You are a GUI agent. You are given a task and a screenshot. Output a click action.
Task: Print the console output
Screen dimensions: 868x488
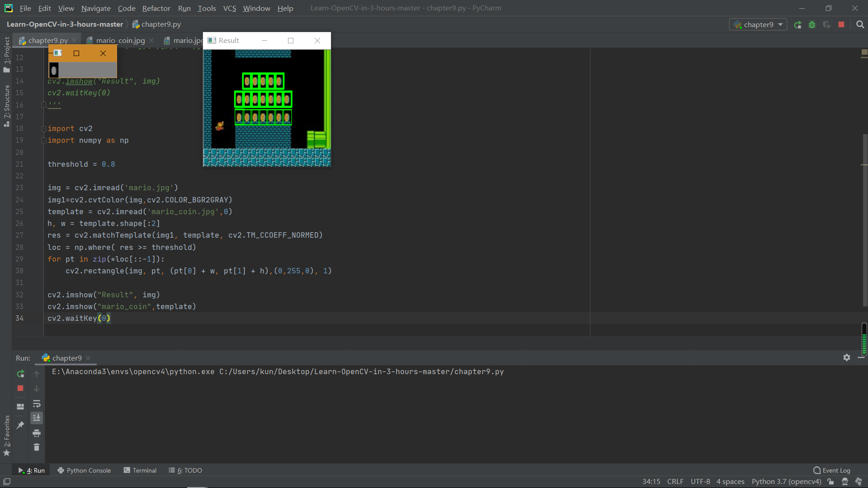pyautogui.click(x=37, y=433)
